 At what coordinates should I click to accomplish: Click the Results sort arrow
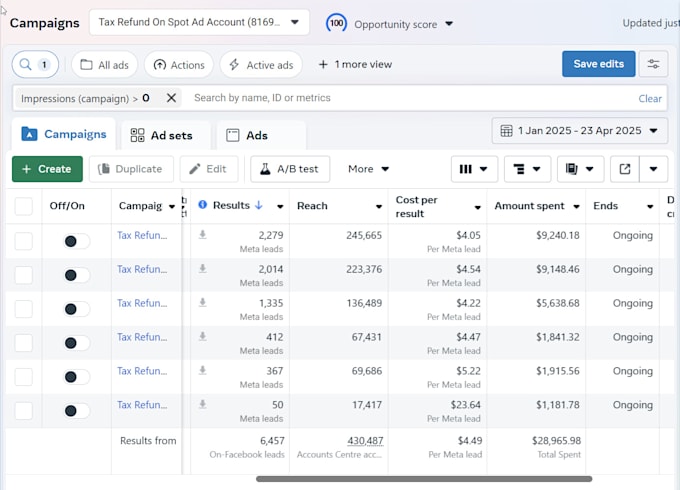pos(259,205)
